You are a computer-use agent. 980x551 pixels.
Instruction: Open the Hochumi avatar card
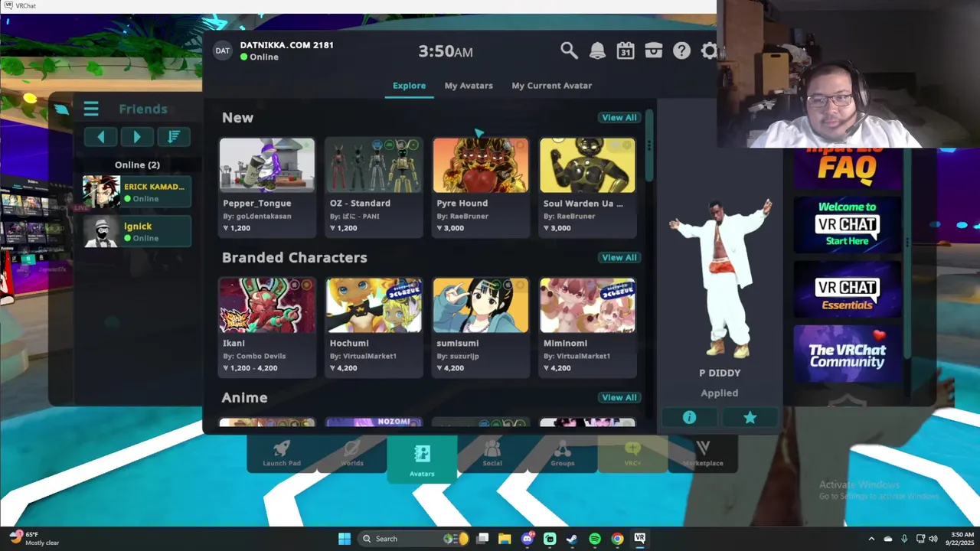pos(374,327)
